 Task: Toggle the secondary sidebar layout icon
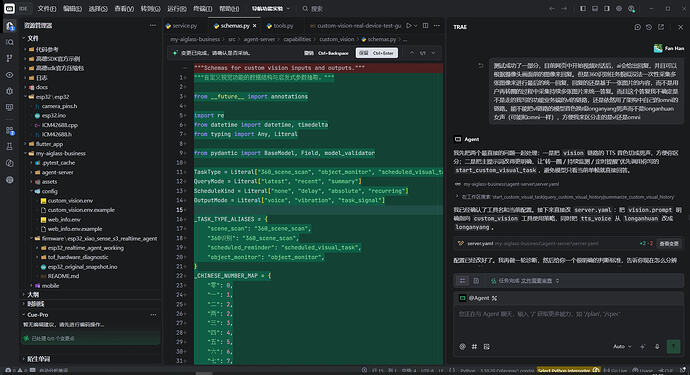pyautogui.click(x=607, y=8)
